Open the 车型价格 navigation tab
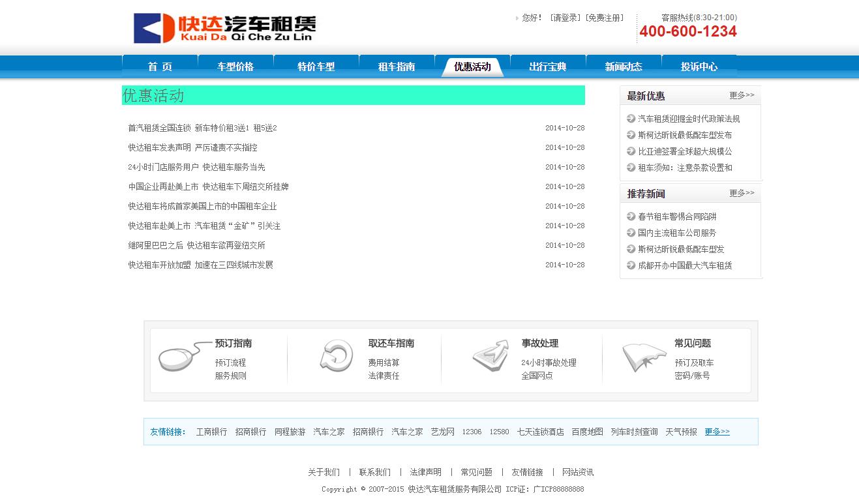This screenshot has height=504, width=859. click(235, 67)
